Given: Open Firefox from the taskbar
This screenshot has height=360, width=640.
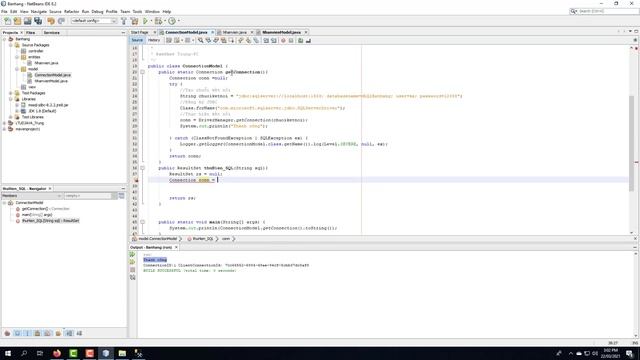Looking at the screenshot, I should point(57,353).
